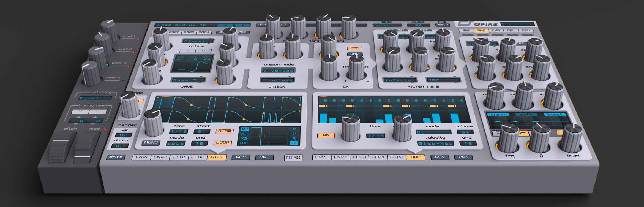Click PST next to ARP tab
This screenshot has height=207, width=644.
(x=463, y=157)
